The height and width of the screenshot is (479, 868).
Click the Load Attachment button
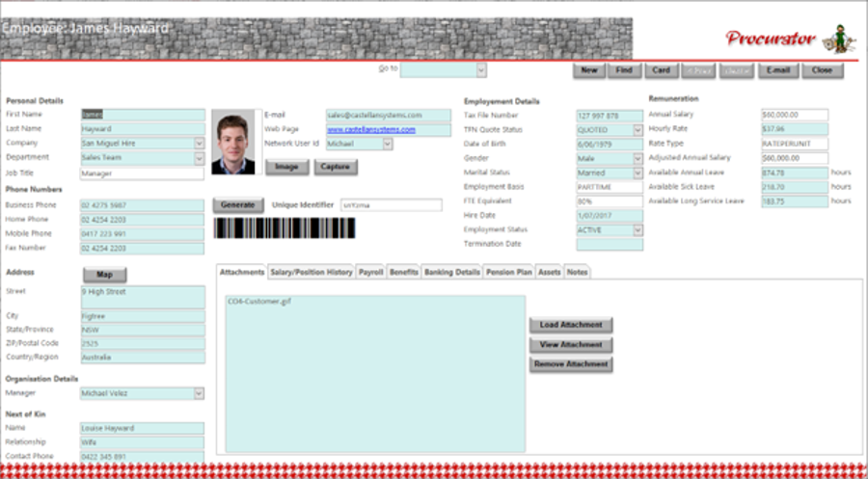(x=571, y=325)
